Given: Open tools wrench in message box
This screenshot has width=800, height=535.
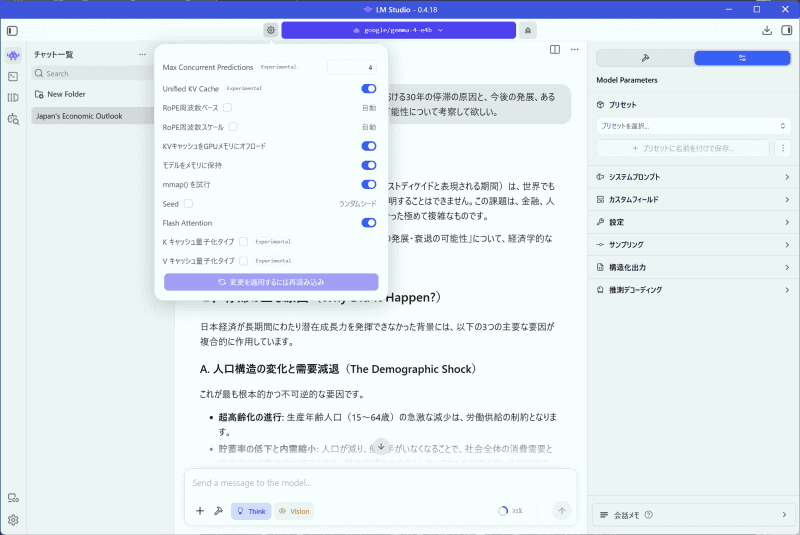Looking at the screenshot, I should point(218,511).
